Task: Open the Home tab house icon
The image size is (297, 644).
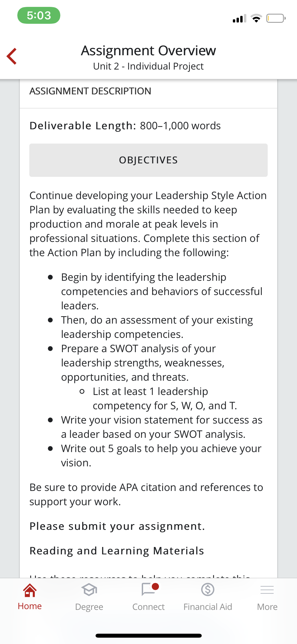Action: pyautogui.click(x=30, y=590)
